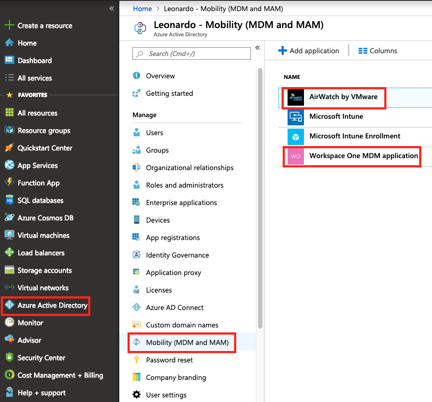
Task: Open the Function App lightning icon
Action: pyautogui.click(x=9, y=182)
